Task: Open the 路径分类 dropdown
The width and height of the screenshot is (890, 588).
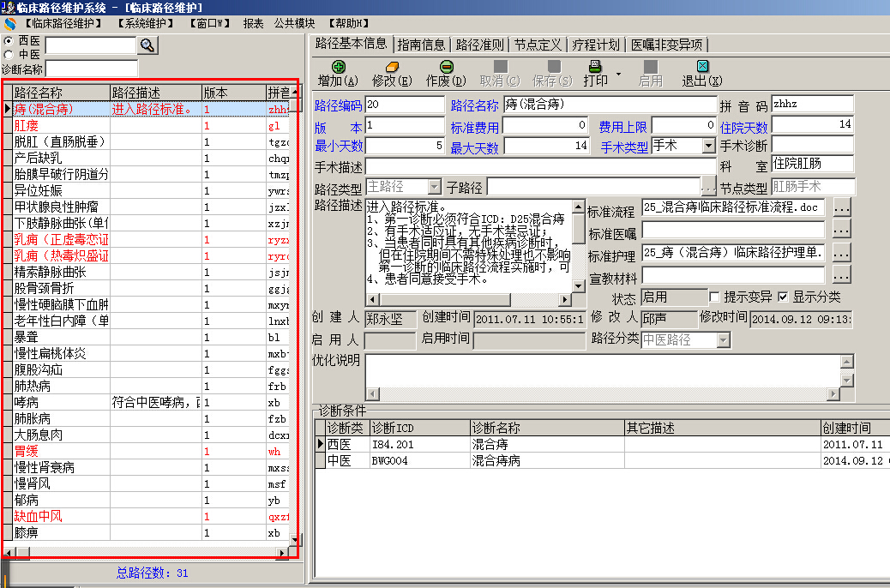Action: (x=723, y=340)
